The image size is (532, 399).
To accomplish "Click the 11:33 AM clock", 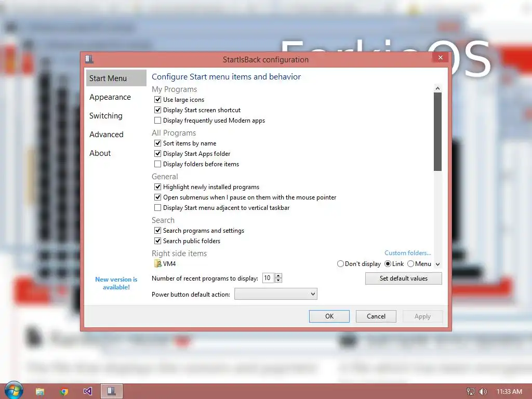I will pyautogui.click(x=509, y=392).
